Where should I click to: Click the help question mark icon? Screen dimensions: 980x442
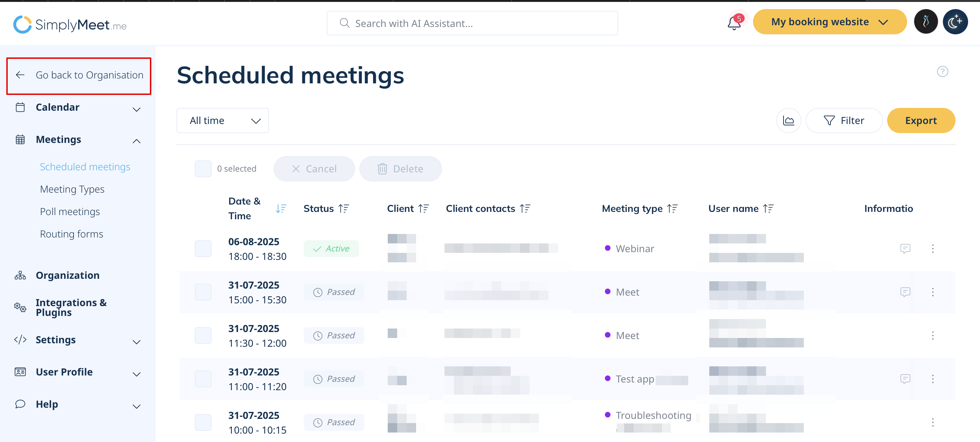coord(942,71)
